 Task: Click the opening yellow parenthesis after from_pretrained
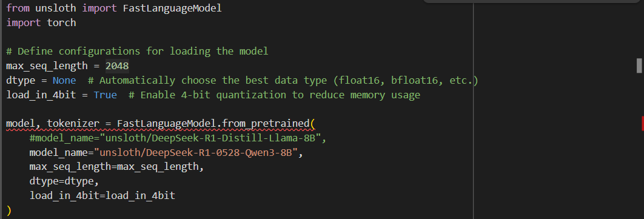click(313, 124)
